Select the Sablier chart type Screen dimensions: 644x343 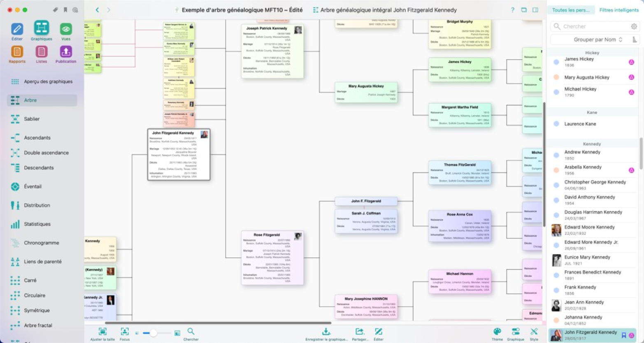42,119
